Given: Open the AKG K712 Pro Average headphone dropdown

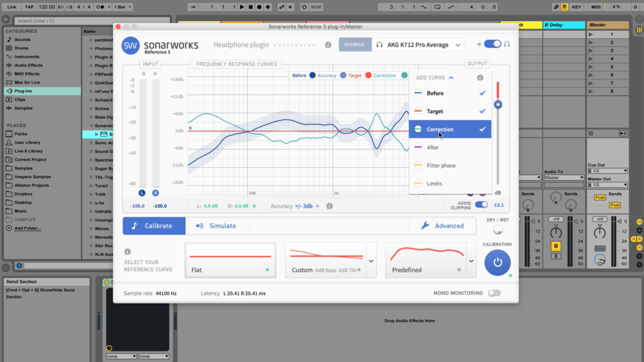Looking at the screenshot, I should tap(419, 45).
